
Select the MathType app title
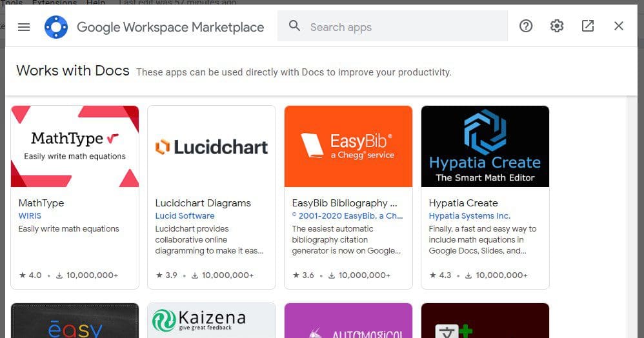pos(41,203)
